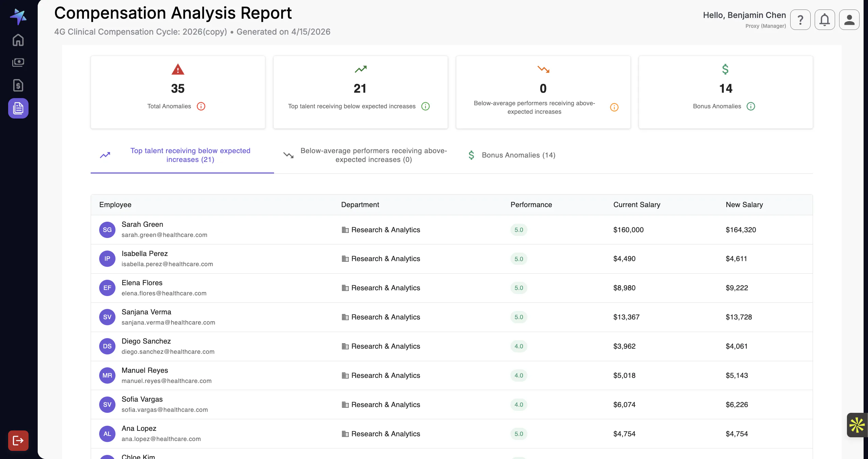This screenshot has height=459, width=868.
Task: Click the Bonus Anomalies 14 summary card
Action: click(x=726, y=92)
